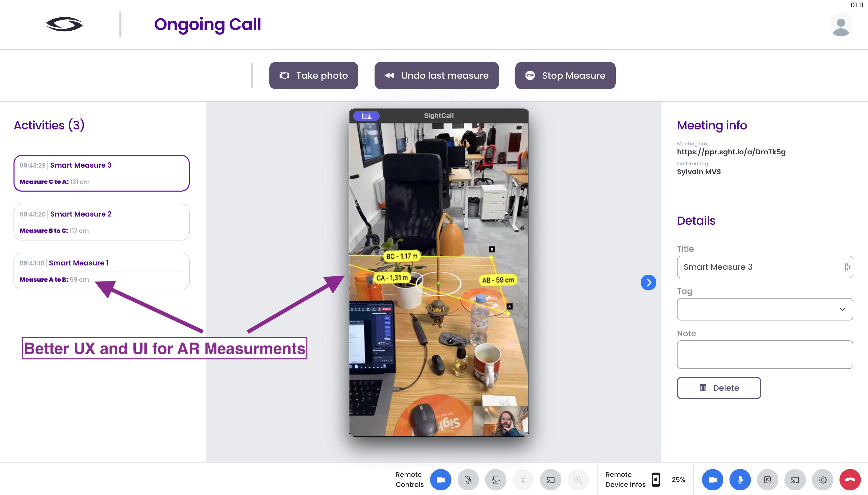End the call with red hangup button
Viewport: 868px width, 495px height.
click(x=850, y=480)
